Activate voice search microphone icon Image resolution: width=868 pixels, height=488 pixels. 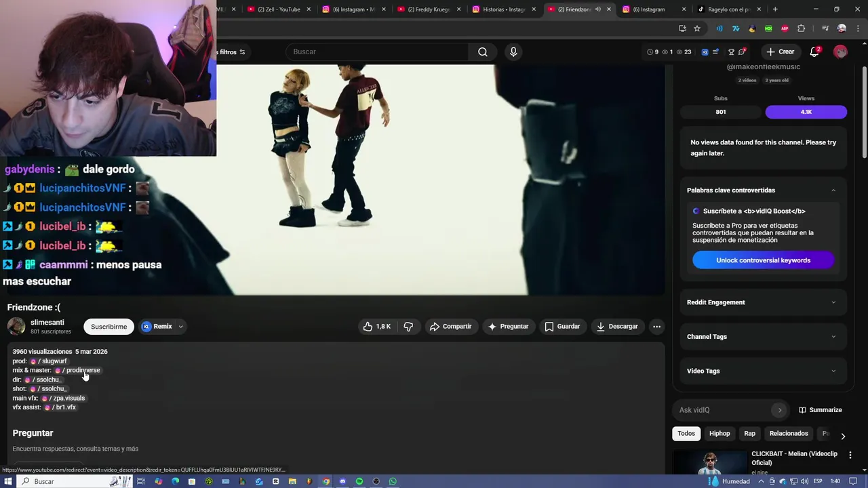[x=513, y=52]
